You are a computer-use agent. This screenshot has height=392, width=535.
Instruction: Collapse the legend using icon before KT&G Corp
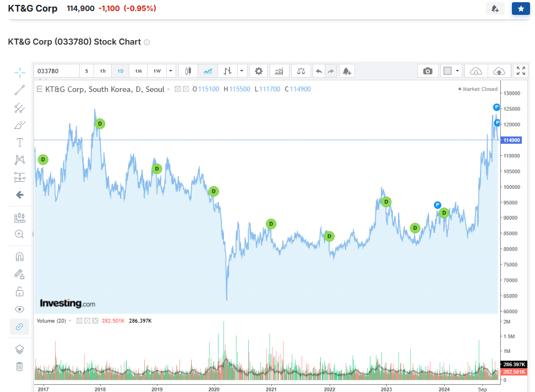click(40, 89)
